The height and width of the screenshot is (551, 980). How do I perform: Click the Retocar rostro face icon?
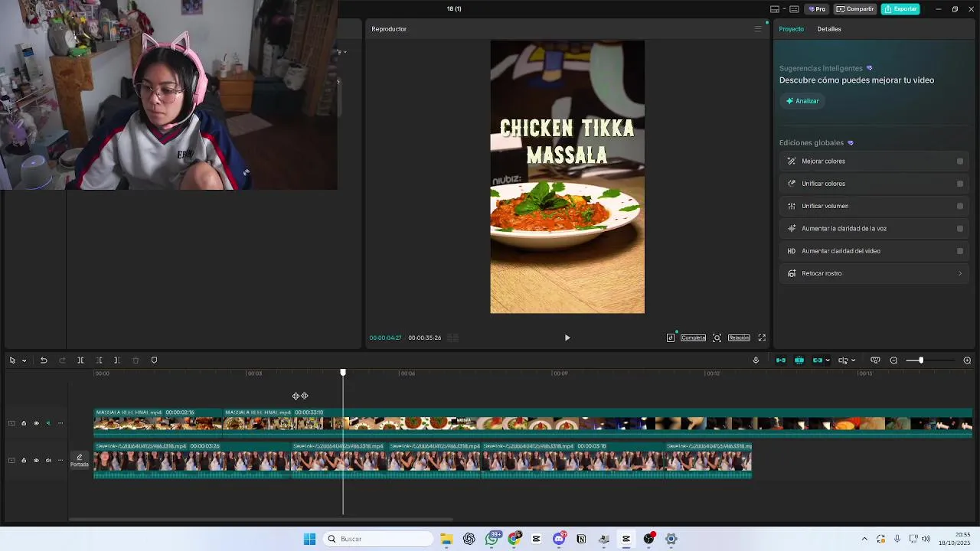coord(792,273)
